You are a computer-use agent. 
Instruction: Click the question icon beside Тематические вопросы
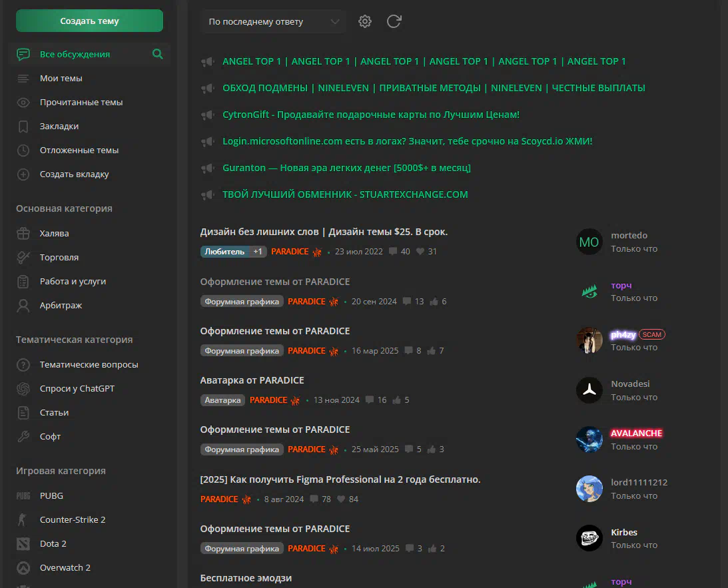pos(23,365)
